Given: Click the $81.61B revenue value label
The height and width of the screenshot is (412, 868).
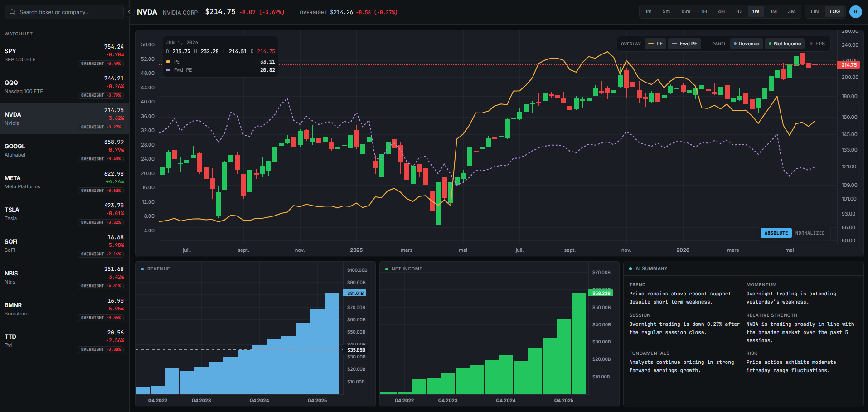Looking at the screenshot, I should click(355, 293).
